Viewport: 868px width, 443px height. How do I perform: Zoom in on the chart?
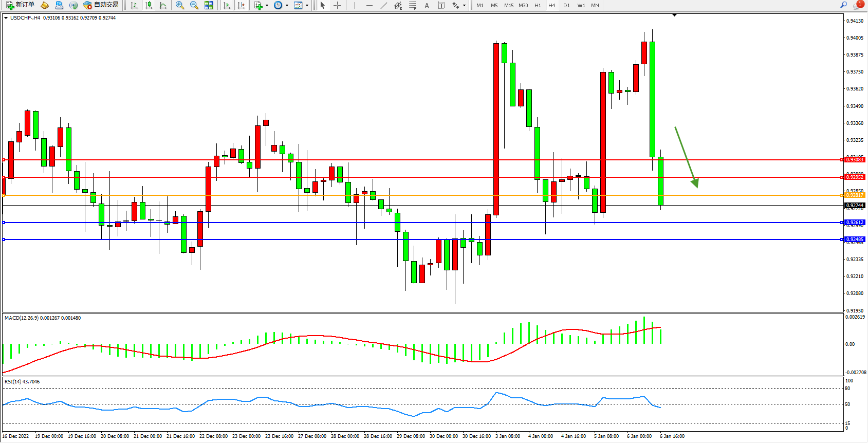tap(180, 5)
